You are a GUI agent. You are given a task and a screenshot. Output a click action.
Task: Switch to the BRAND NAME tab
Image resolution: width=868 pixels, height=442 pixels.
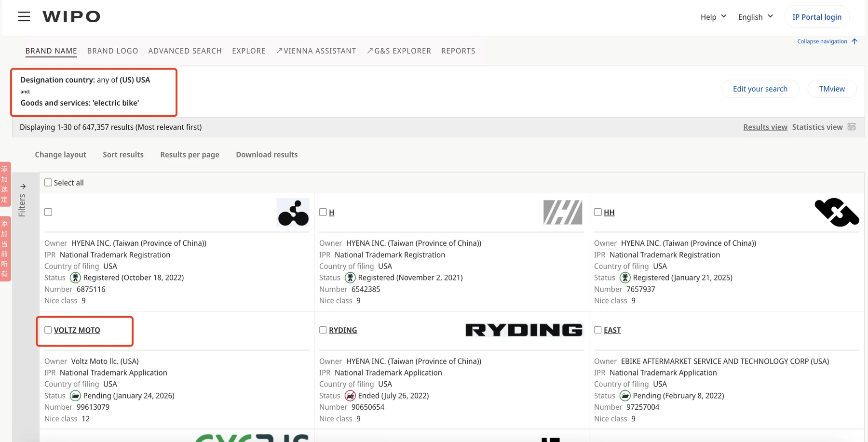pyautogui.click(x=51, y=51)
